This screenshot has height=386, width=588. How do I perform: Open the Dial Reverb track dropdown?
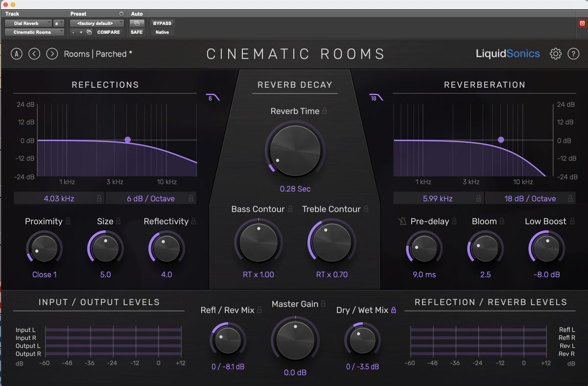pyautogui.click(x=28, y=23)
